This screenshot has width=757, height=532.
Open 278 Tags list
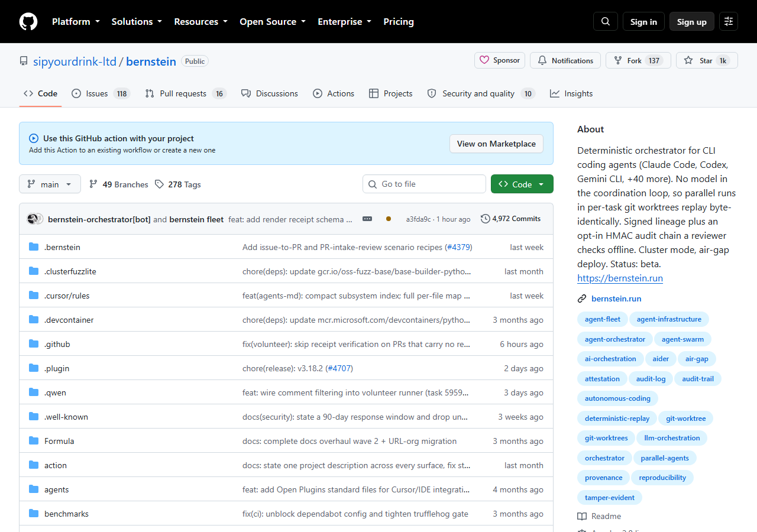tap(177, 184)
